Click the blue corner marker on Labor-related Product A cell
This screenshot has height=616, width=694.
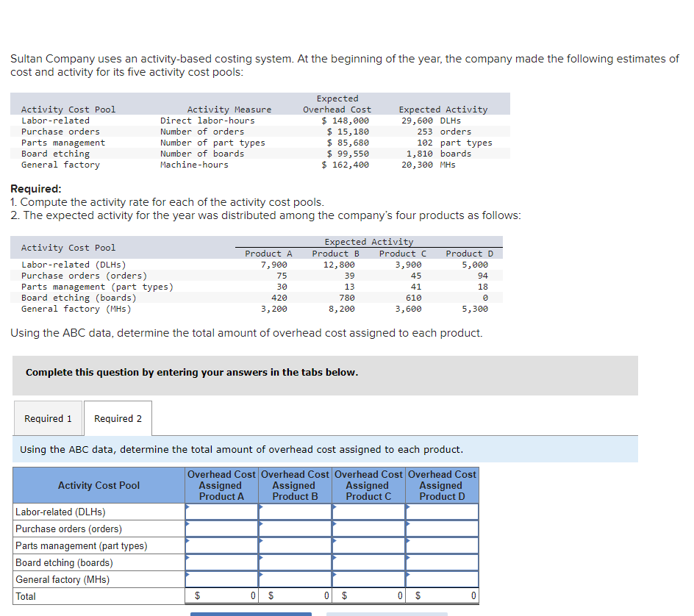pos(187,507)
